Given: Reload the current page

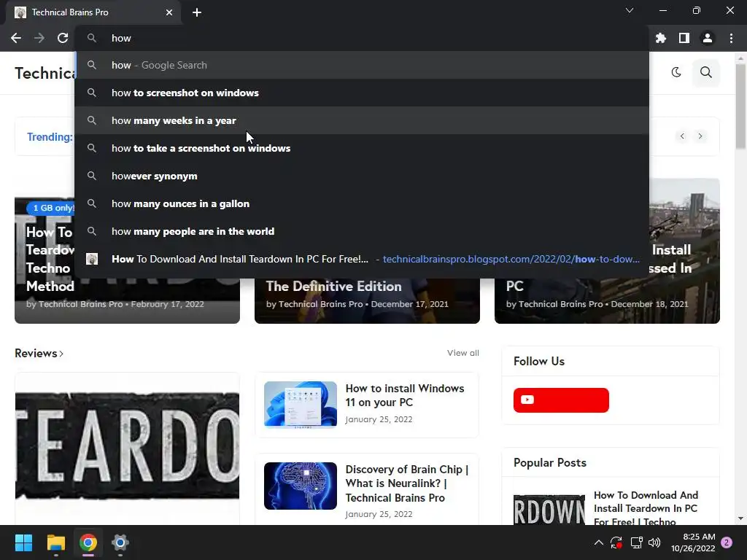Looking at the screenshot, I should tap(63, 38).
